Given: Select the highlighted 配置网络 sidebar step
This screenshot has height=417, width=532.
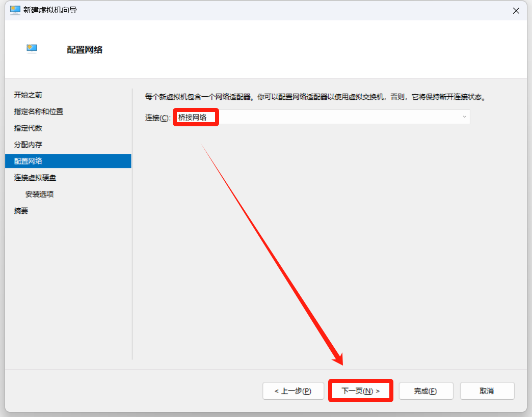Looking at the screenshot, I should (28, 161).
